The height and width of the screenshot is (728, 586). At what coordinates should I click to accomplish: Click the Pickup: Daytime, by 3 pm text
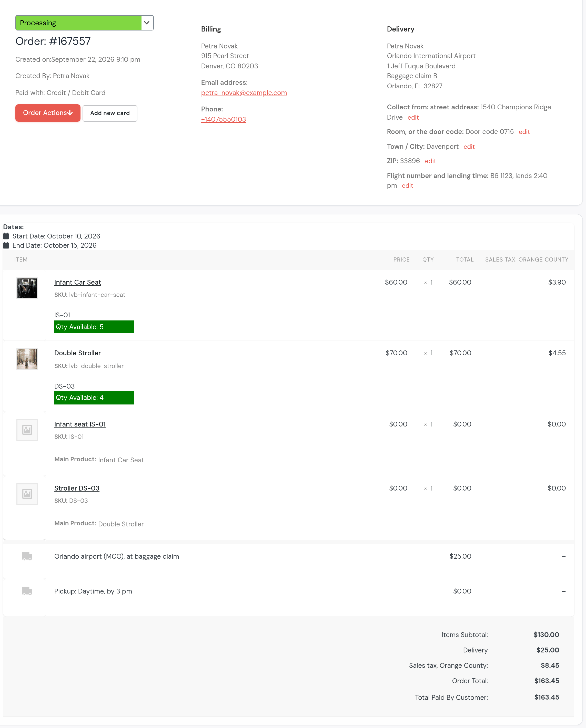point(93,591)
